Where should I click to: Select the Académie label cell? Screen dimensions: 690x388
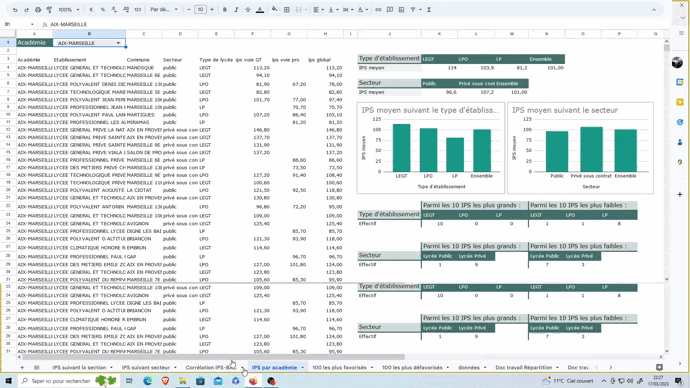coord(34,43)
